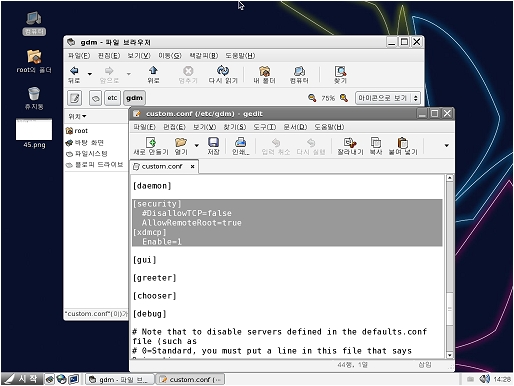Click the terminal launcher in the taskbar

pyautogui.click(x=49, y=379)
